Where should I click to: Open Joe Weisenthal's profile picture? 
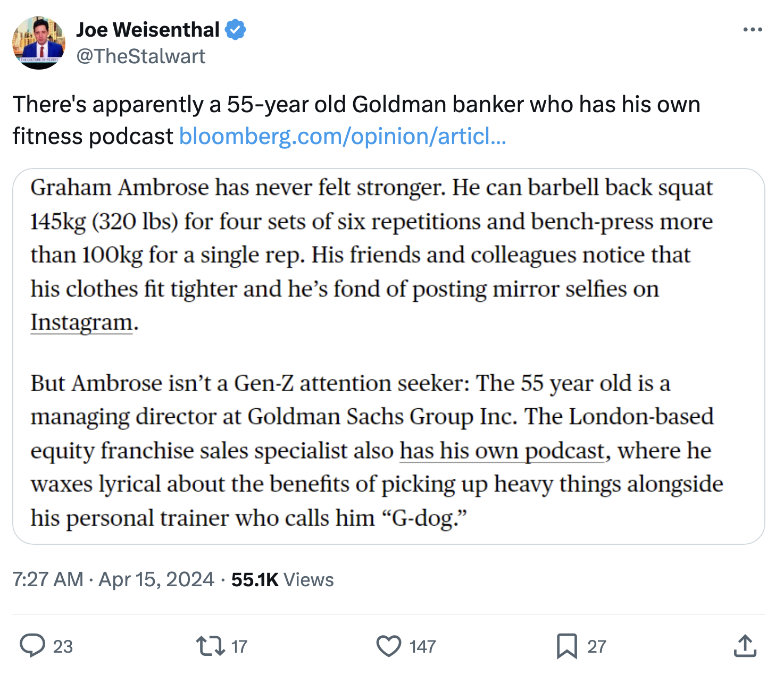click(39, 43)
